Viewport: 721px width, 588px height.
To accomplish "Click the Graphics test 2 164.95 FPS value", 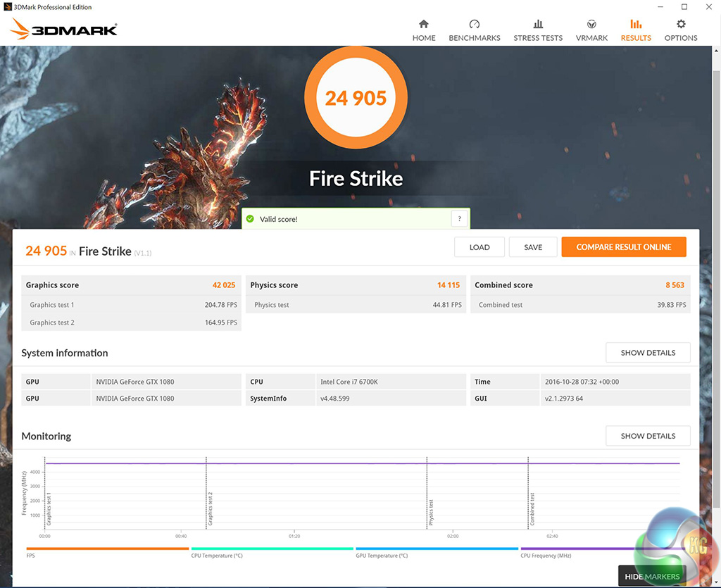I will 220,323.
